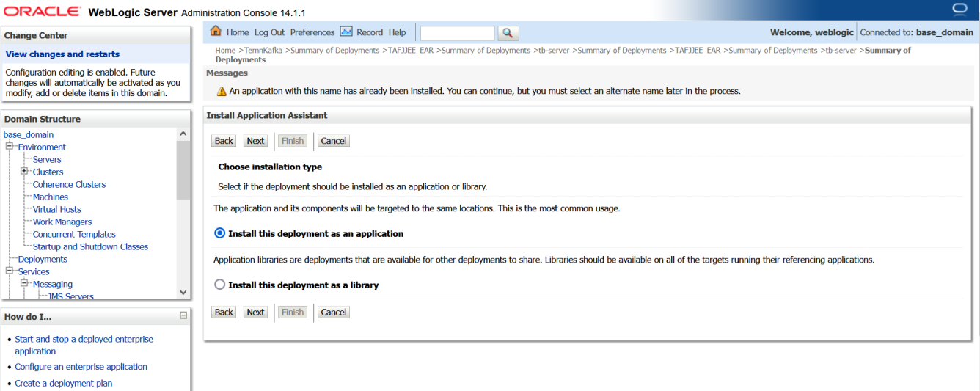
Task: Click the Oracle logo at top right
Action: tap(960, 10)
